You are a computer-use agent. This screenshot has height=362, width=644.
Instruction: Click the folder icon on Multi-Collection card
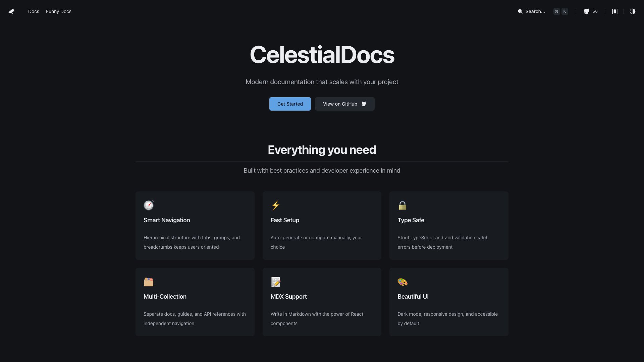[149, 282]
